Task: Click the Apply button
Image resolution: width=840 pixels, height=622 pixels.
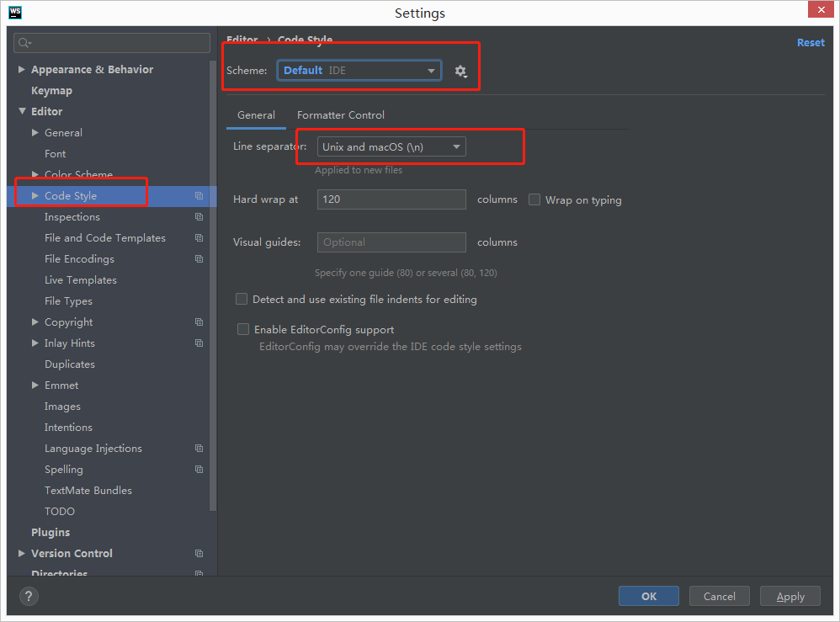Action: (x=790, y=596)
